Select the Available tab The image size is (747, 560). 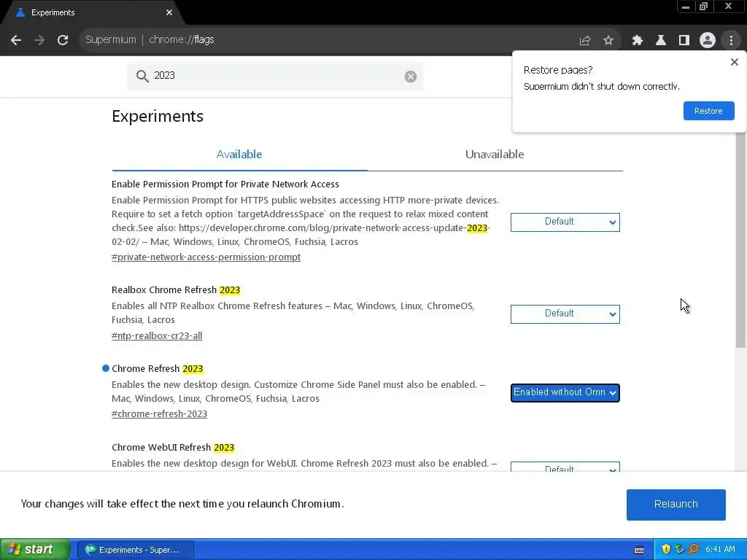click(x=239, y=155)
